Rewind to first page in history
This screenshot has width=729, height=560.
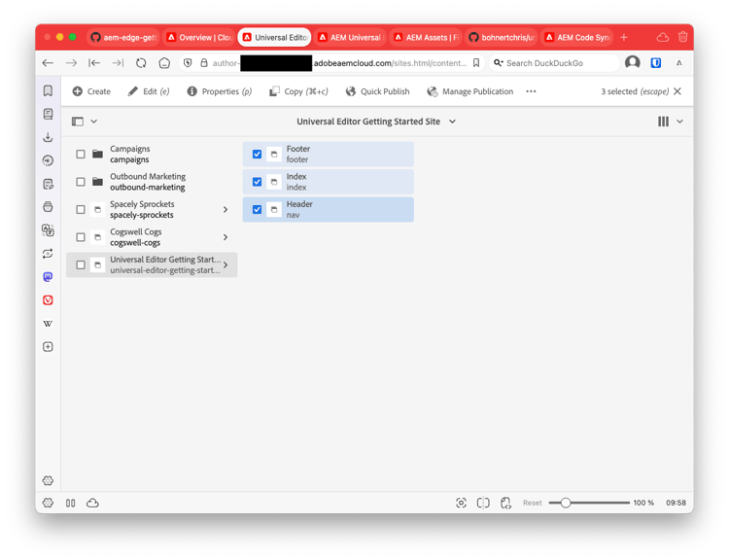(x=94, y=63)
